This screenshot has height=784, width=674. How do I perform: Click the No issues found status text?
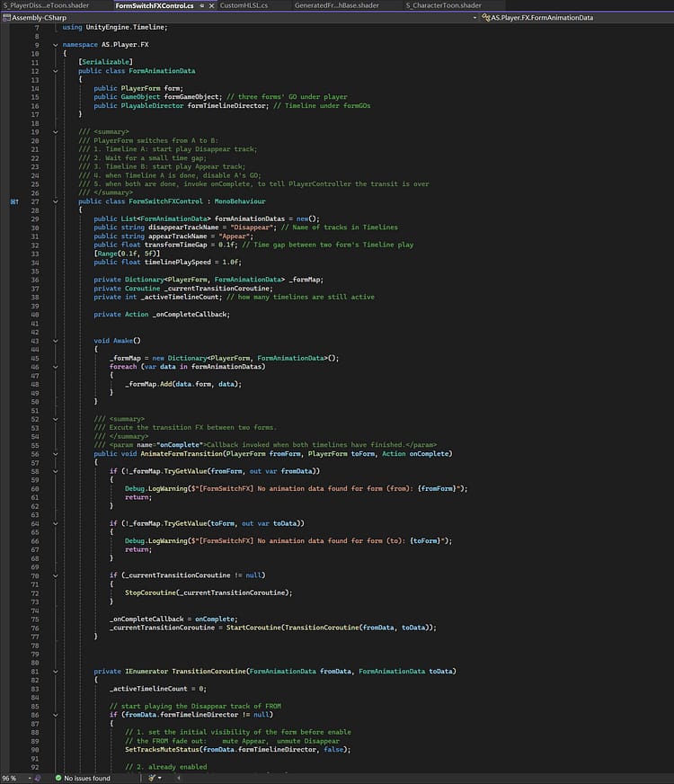click(x=87, y=778)
